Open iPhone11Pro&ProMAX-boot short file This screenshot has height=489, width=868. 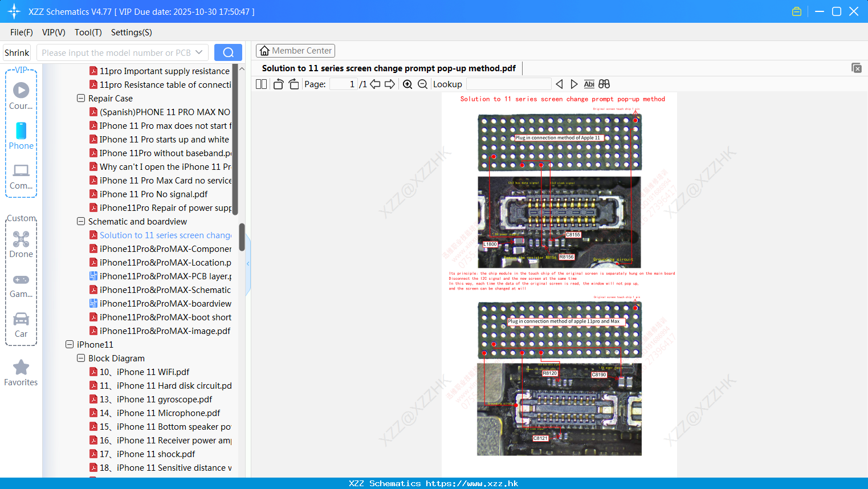(x=160, y=317)
